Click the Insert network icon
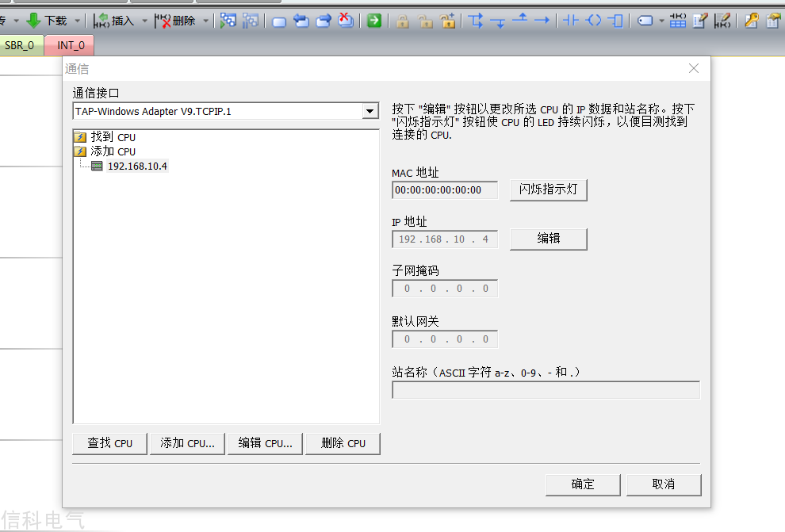785x532 pixels. click(x=101, y=21)
